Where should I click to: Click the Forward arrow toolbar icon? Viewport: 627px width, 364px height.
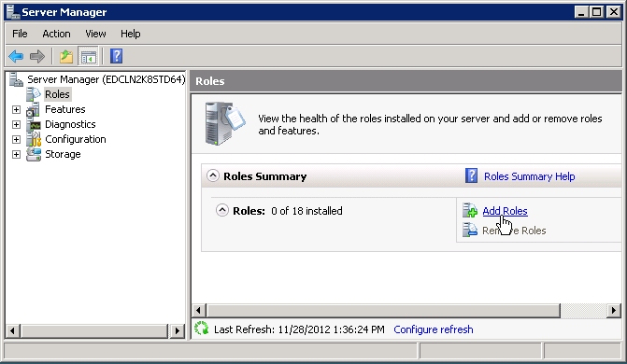coord(37,56)
